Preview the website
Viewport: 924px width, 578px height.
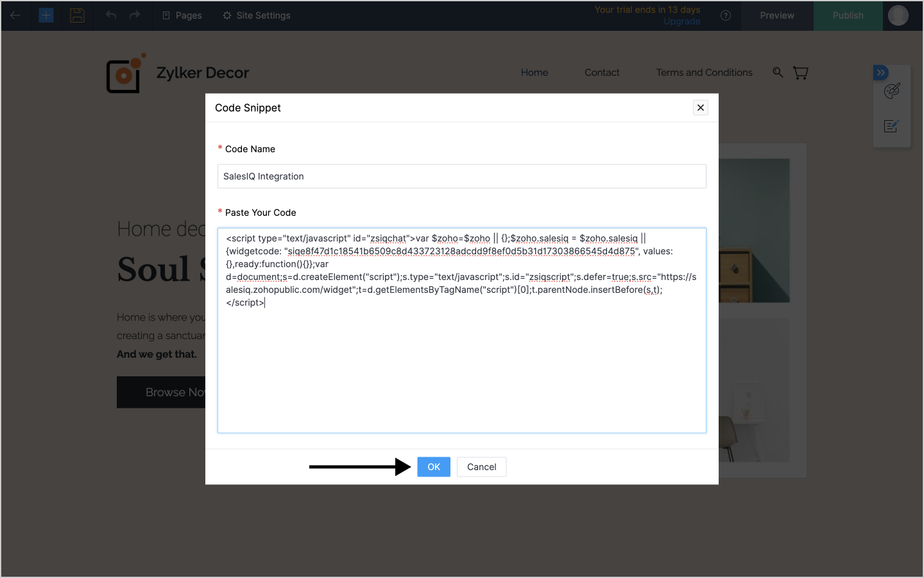click(x=777, y=15)
